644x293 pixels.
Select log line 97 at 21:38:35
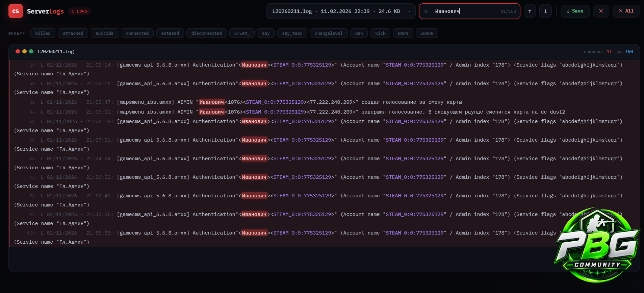coord(324,219)
